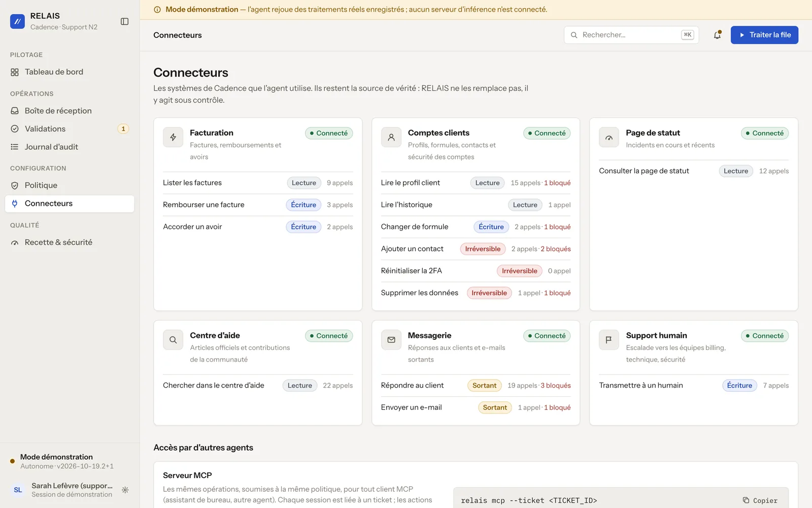812x508 pixels.
Task: Focus the Rechercher search field
Action: [631, 35]
